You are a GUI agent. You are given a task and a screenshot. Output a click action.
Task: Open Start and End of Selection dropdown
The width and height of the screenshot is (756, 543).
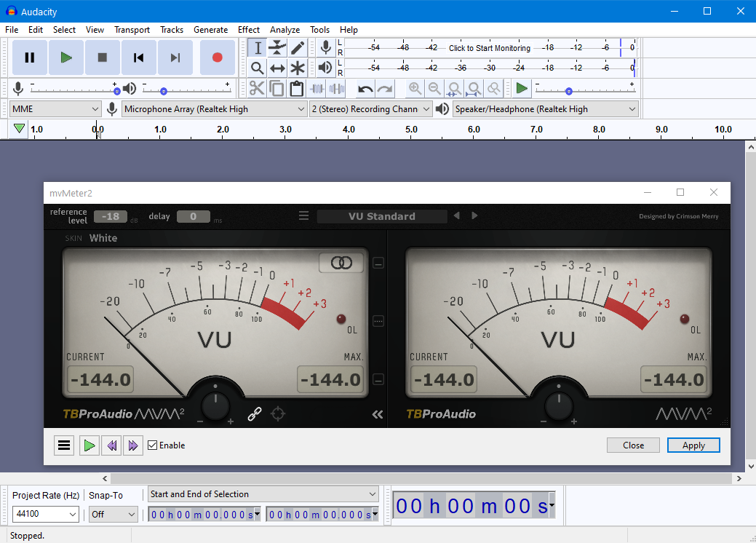pos(263,494)
